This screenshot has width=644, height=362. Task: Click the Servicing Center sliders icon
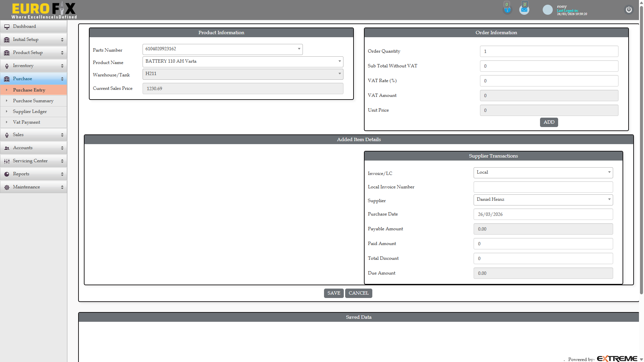(7, 161)
